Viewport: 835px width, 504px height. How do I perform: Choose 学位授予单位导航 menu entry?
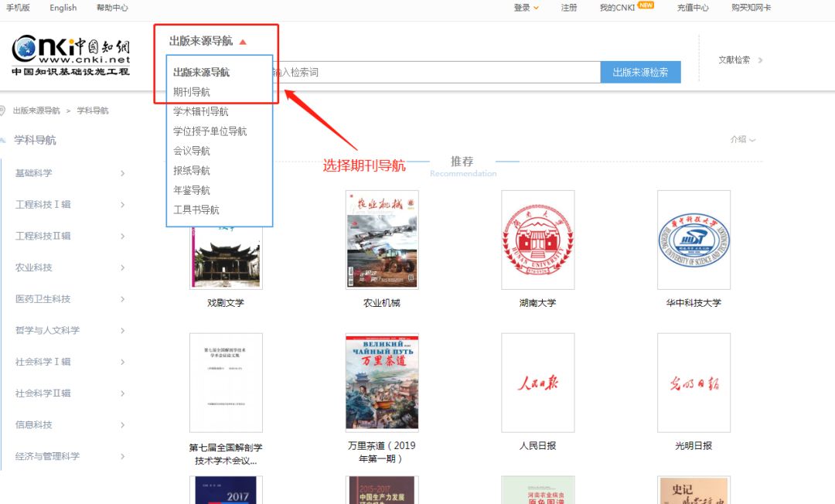(210, 131)
